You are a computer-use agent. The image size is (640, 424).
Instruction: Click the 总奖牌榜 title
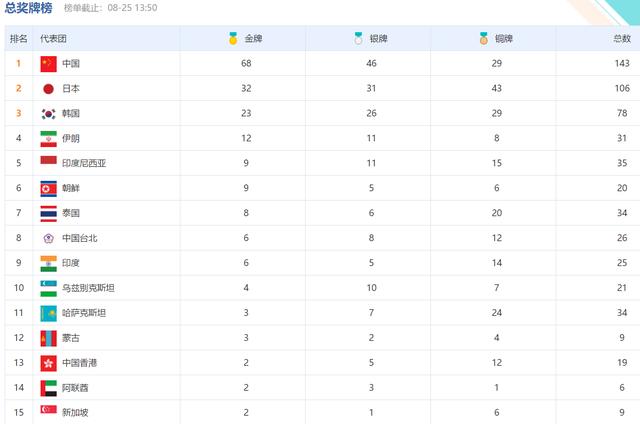pyautogui.click(x=29, y=8)
